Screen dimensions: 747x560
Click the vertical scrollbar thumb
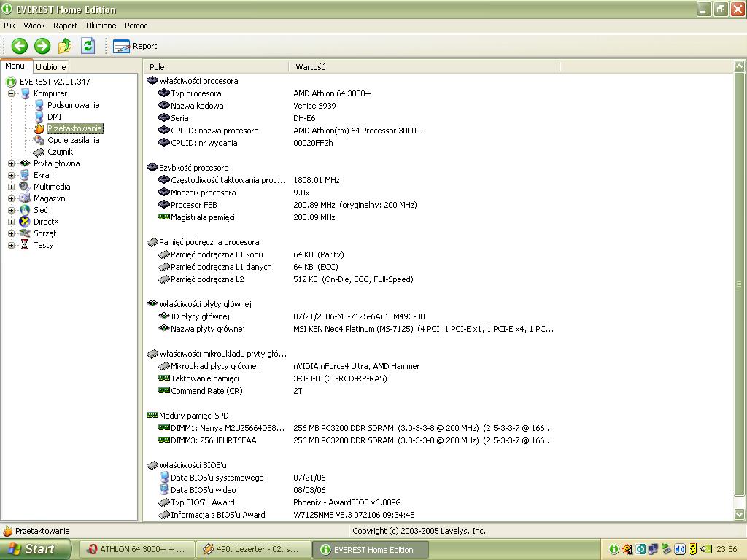[739, 284]
